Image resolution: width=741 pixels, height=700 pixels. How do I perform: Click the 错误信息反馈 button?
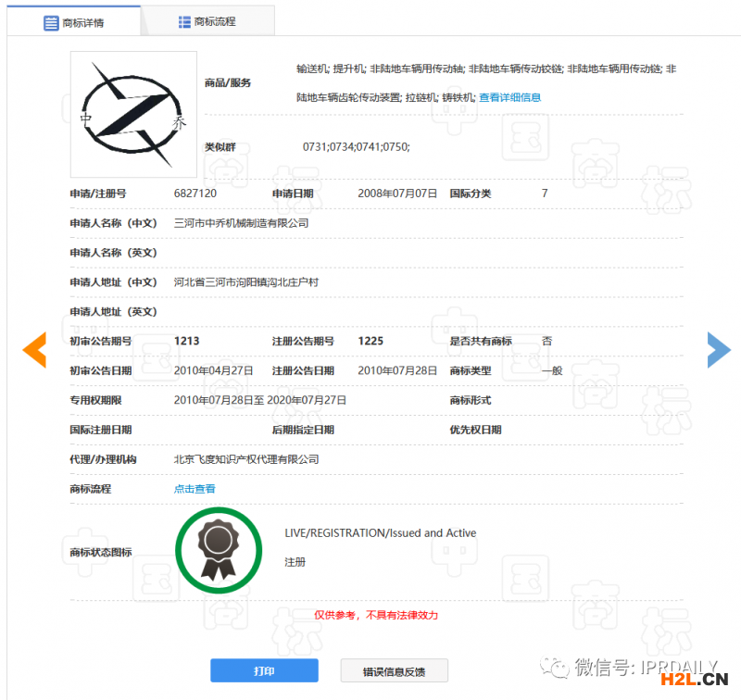click(394, 671)
